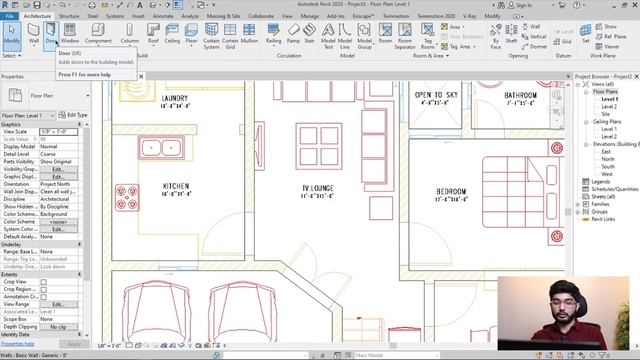
Task: Select the Model Text tool
Action: tap(328, 36)
